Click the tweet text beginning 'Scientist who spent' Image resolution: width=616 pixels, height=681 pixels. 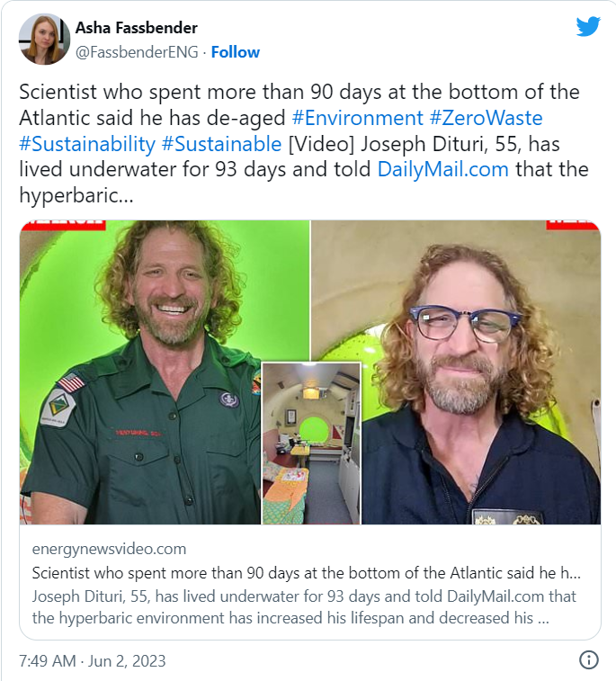(x=304, y=143)
